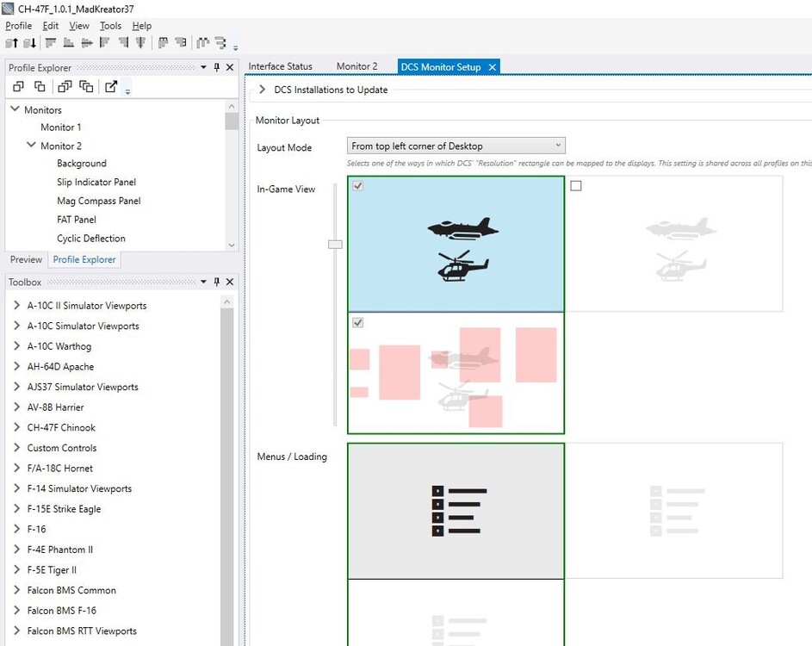Open the View menu
This screenshot has width=812, height=646.
[x=79, y=25]
